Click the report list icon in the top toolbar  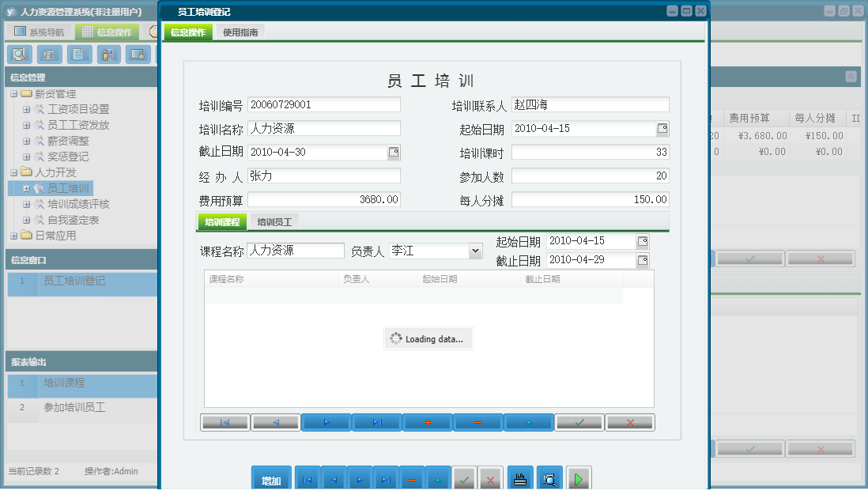click(x=49, y=55)
